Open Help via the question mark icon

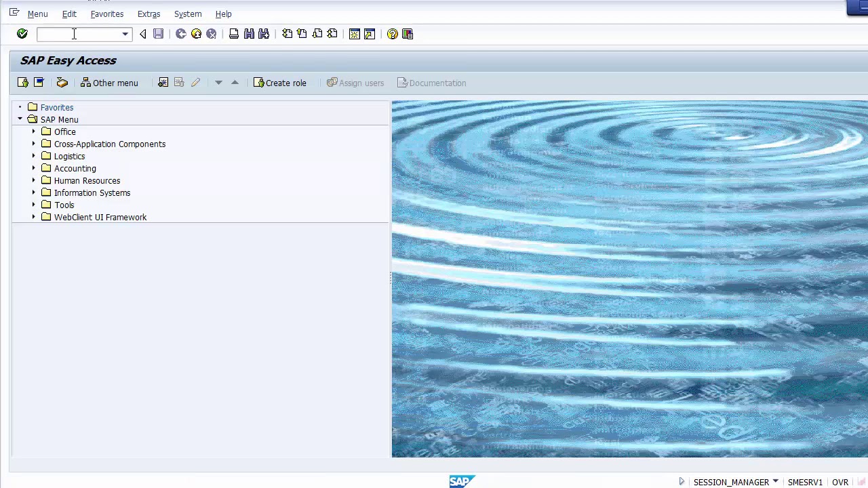(x=393, y=34)
